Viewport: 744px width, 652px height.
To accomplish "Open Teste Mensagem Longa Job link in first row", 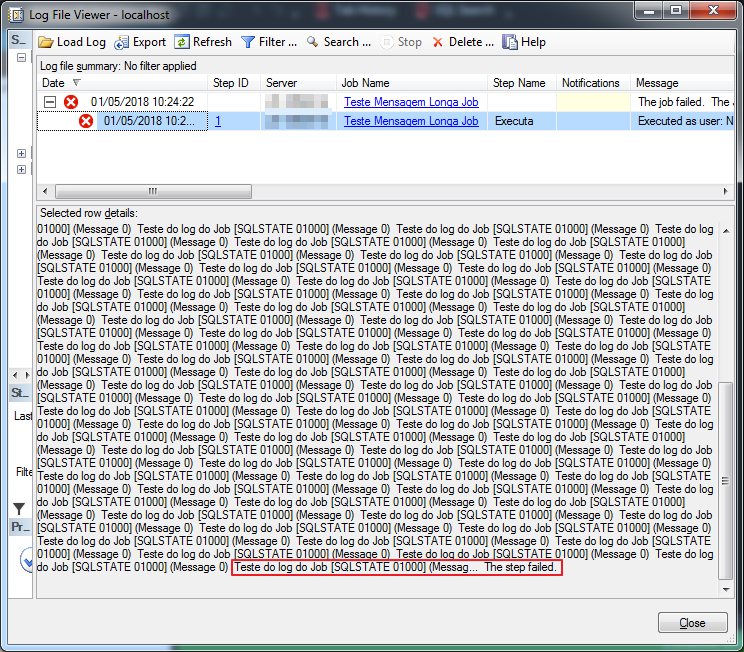I will click(x=411, y=102).
